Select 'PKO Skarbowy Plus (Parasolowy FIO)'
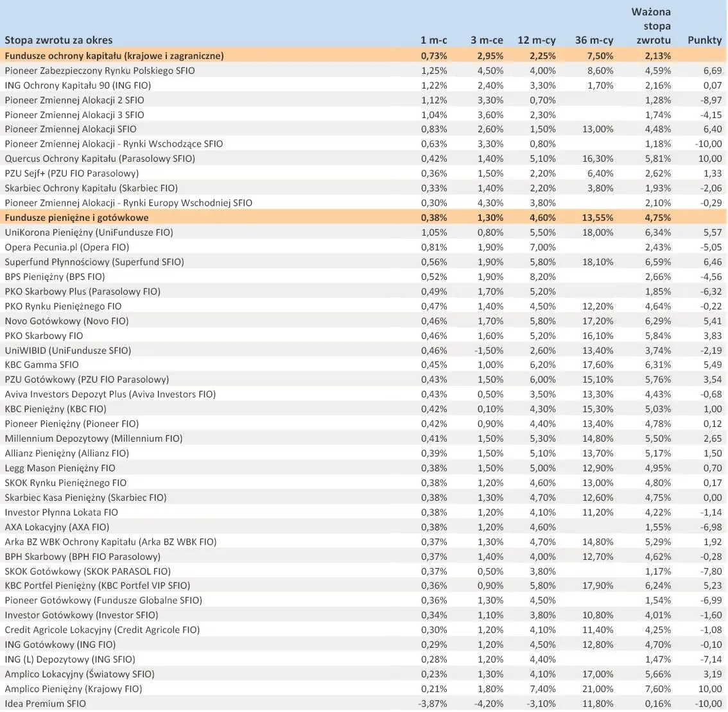Image resolution: width=728 pixels, height=712 pixels. (x=83, y=291)
